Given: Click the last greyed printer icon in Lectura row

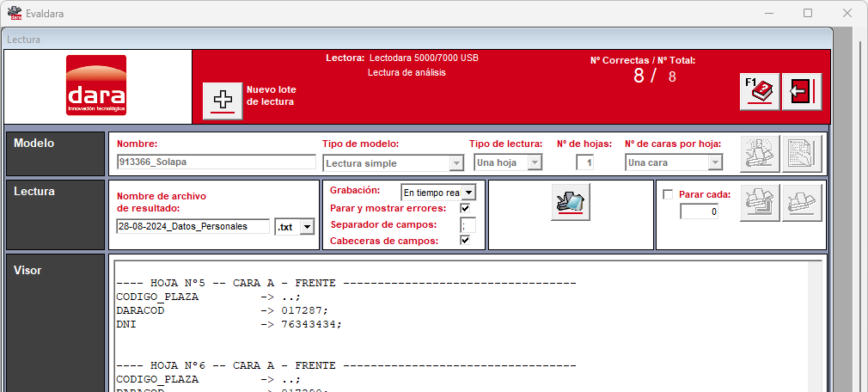Looking at the screenshot, I should [x=802, y=203].
